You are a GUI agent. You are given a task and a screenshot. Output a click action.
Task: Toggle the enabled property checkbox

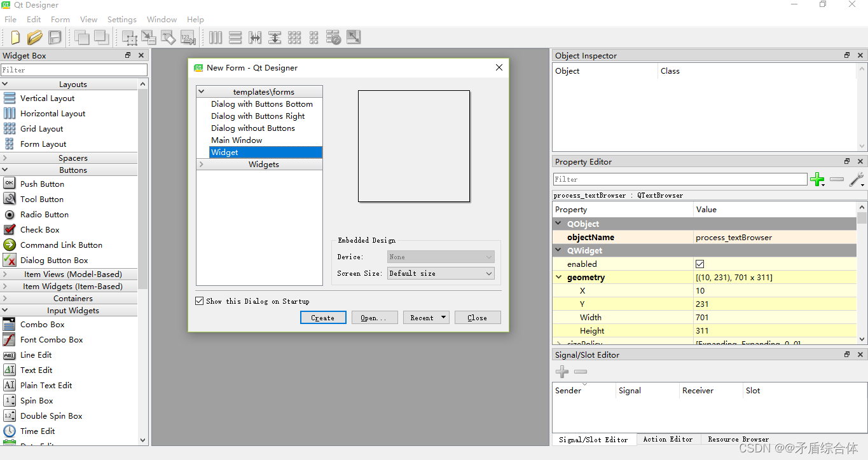coord(700,264)
